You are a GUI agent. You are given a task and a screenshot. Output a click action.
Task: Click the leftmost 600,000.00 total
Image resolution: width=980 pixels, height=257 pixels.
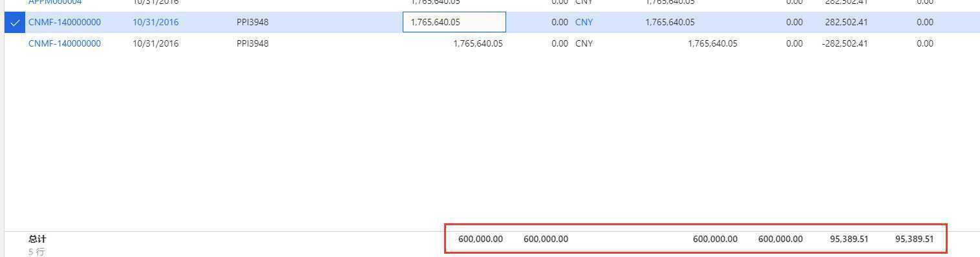480,239
